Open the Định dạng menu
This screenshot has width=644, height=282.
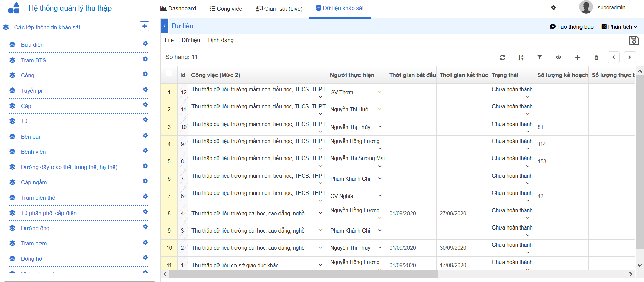pos(221,40)
